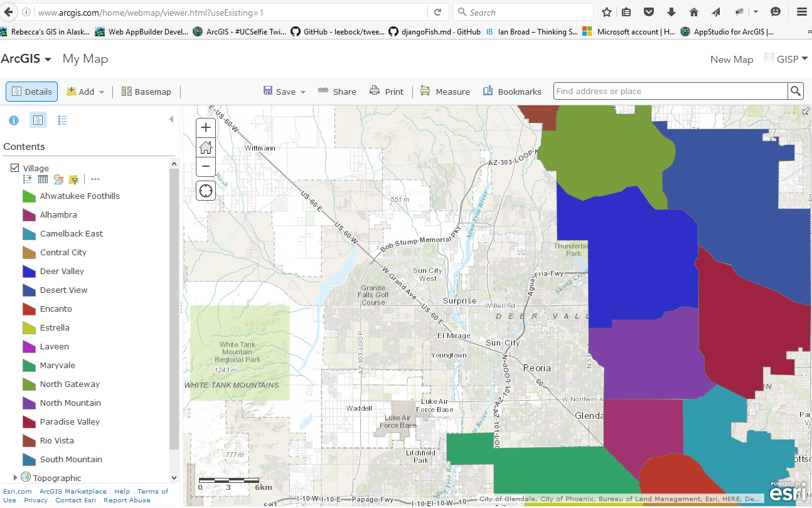
Task: Open the browser downloads arrow
Action: tap(671, 12)
